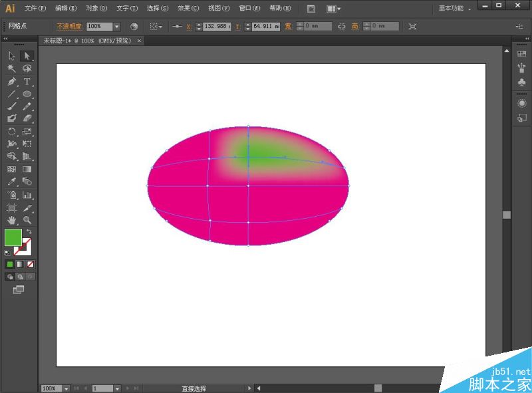
Task: Change the screen mode button
Action: 19,289
